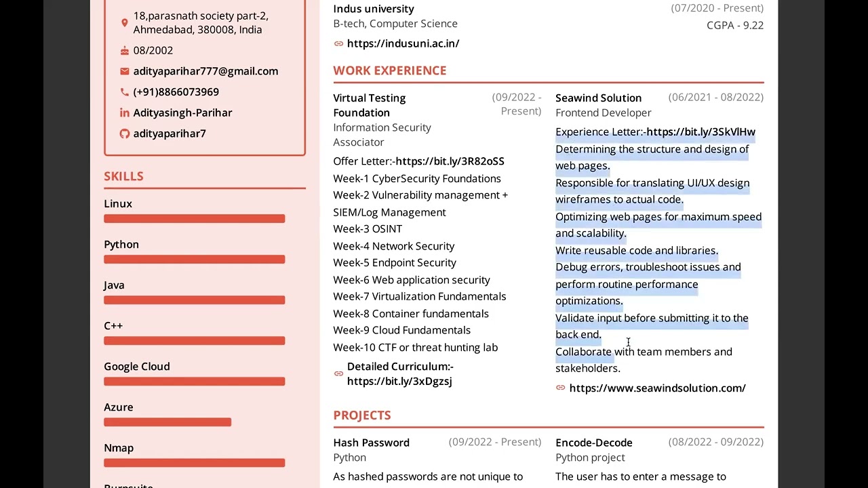Click the envelope email icon
The height and width of the screenshot is (488, 868).
tap(124, 71)
